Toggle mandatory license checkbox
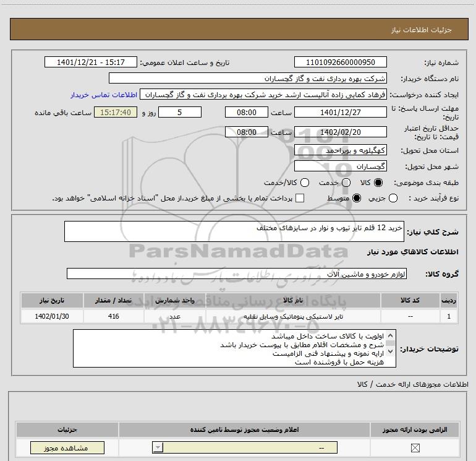Screen dimensions: 476x461 point(415,448)
